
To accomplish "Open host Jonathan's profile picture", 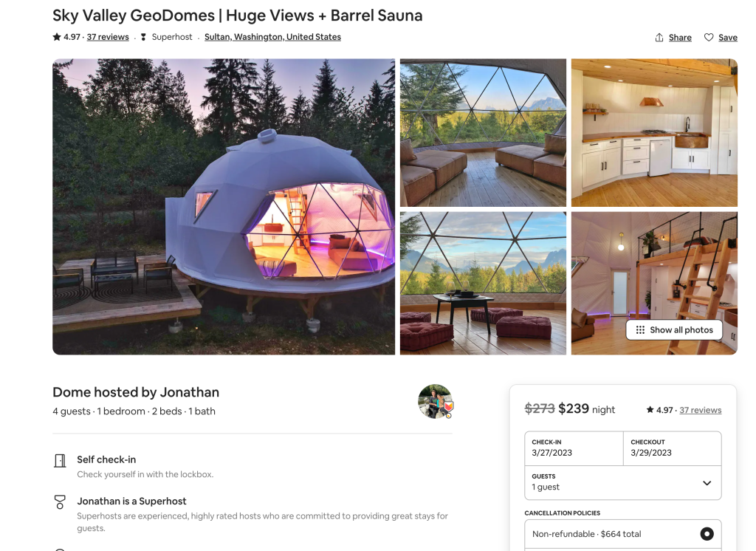I will click(435, 401).
